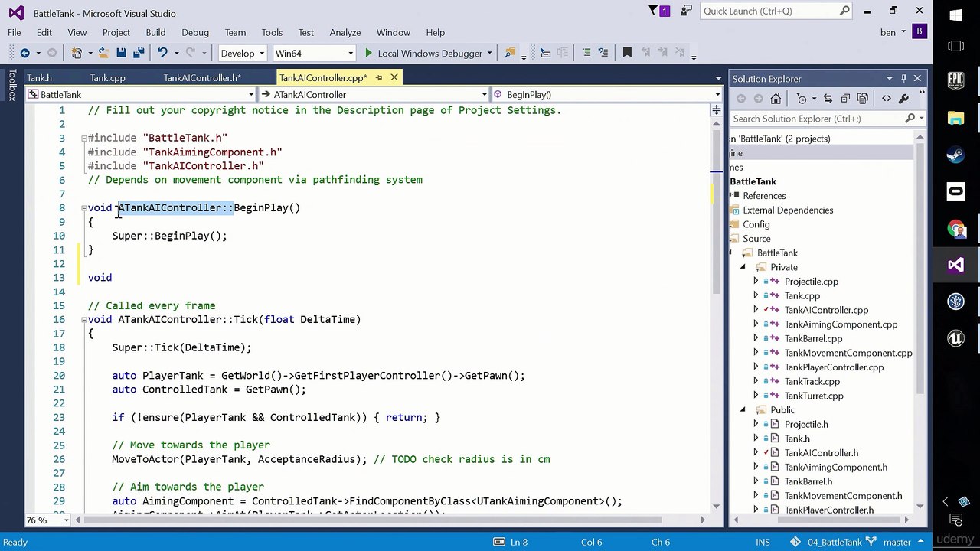Expand the Projectile.cpp node
Screen dimensions: 980x551
(756, 282)
